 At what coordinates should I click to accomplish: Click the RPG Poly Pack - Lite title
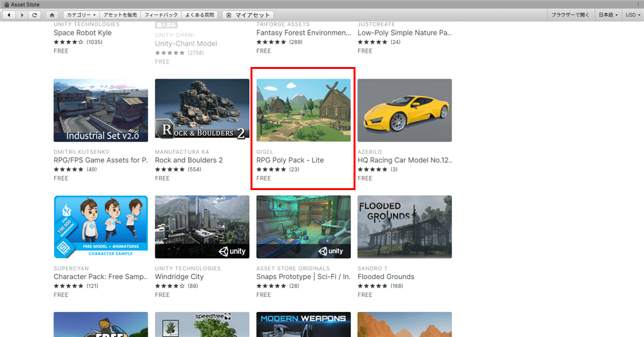[290, 160]
